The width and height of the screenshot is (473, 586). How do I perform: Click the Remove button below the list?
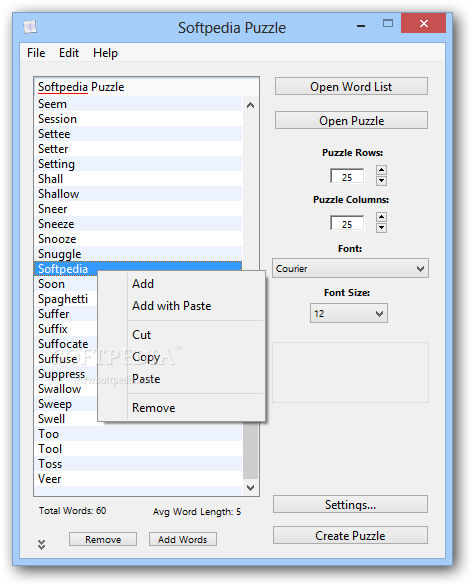[103, 539]
